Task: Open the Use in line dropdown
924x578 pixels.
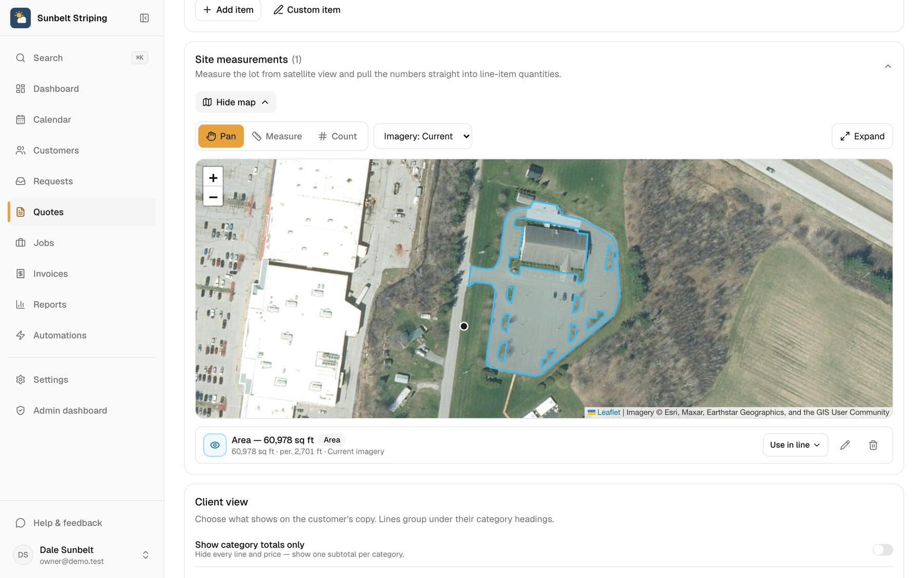Action: tap(795, 445)
